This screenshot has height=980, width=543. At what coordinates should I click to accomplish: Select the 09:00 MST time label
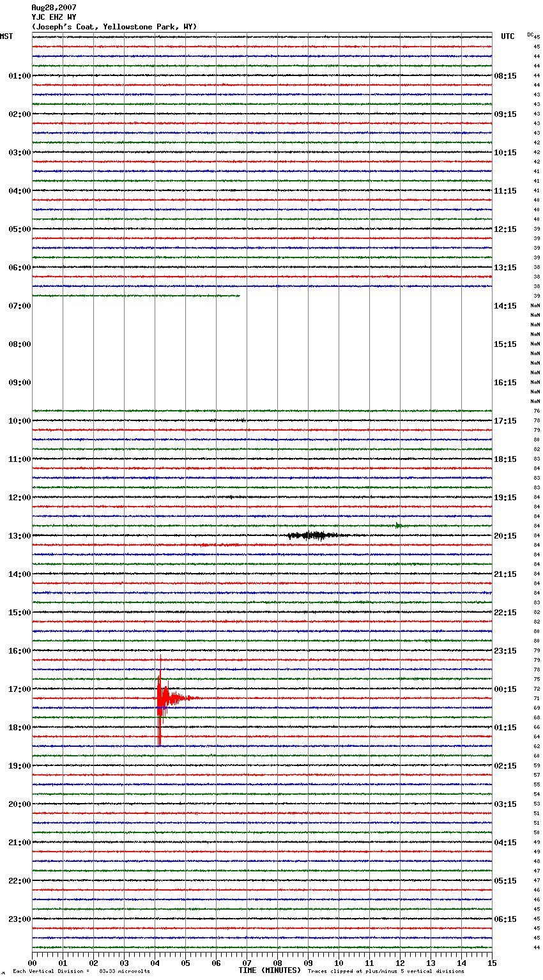coord(19,383)
